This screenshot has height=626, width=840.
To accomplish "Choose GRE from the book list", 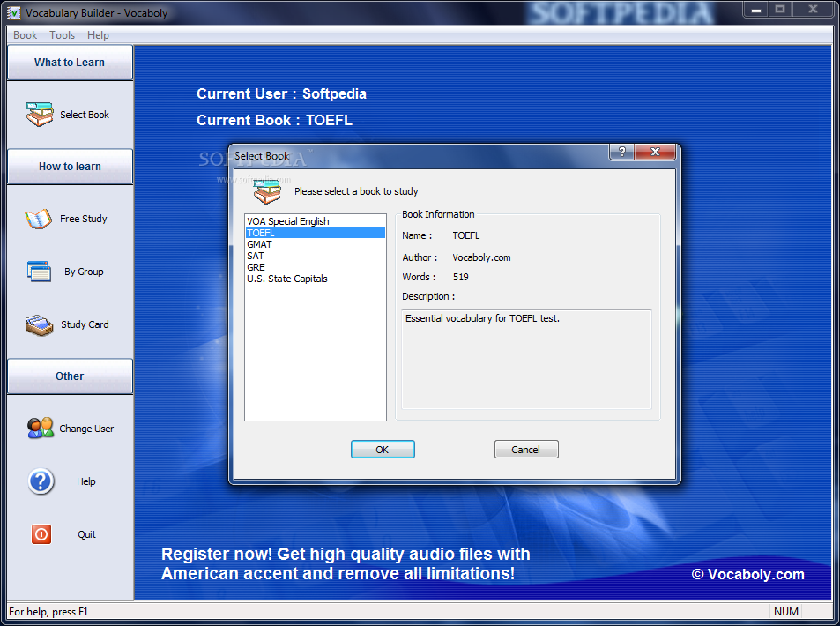I will coord(315,267).
